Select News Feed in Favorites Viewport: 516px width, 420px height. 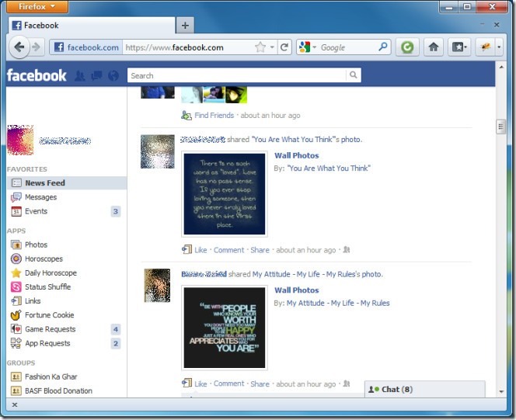click(x=67, y=182)
